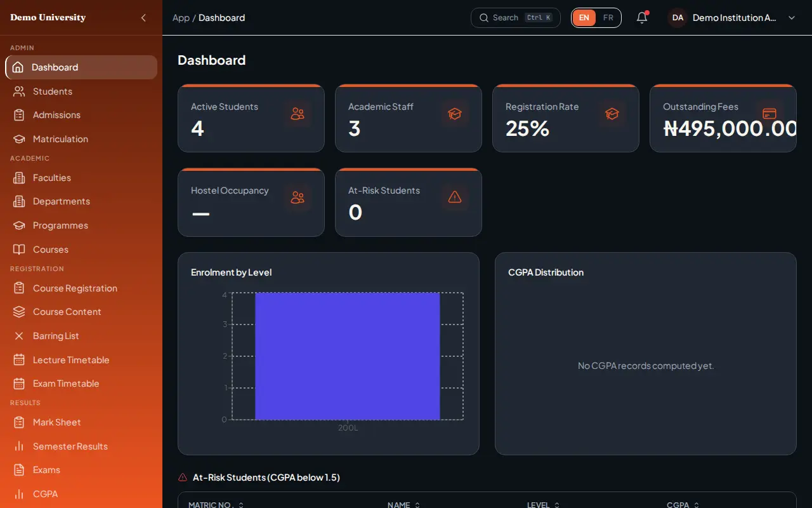812x508 pixels.
Task: Open the Registration Rate 25% card
Action: tap(566, 118)
